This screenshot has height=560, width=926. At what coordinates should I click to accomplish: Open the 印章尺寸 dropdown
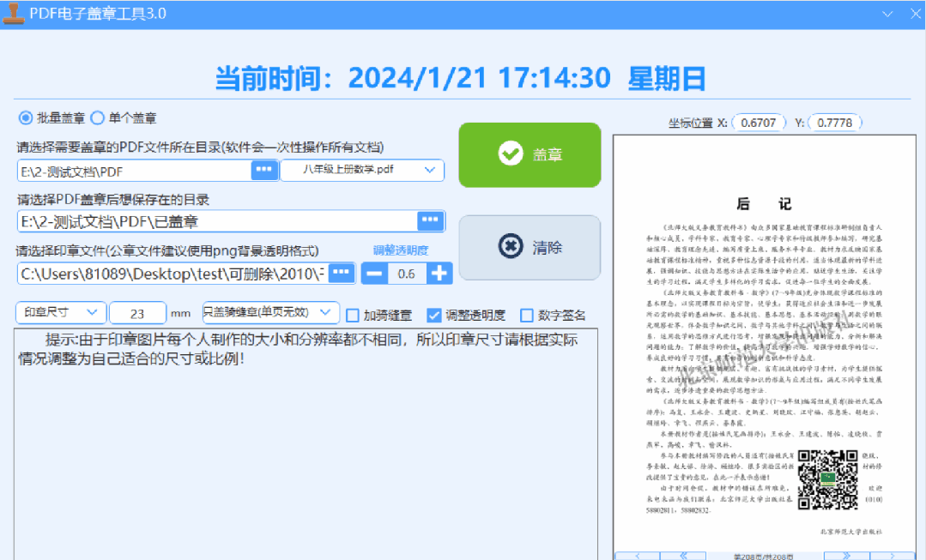pos(61,312)
